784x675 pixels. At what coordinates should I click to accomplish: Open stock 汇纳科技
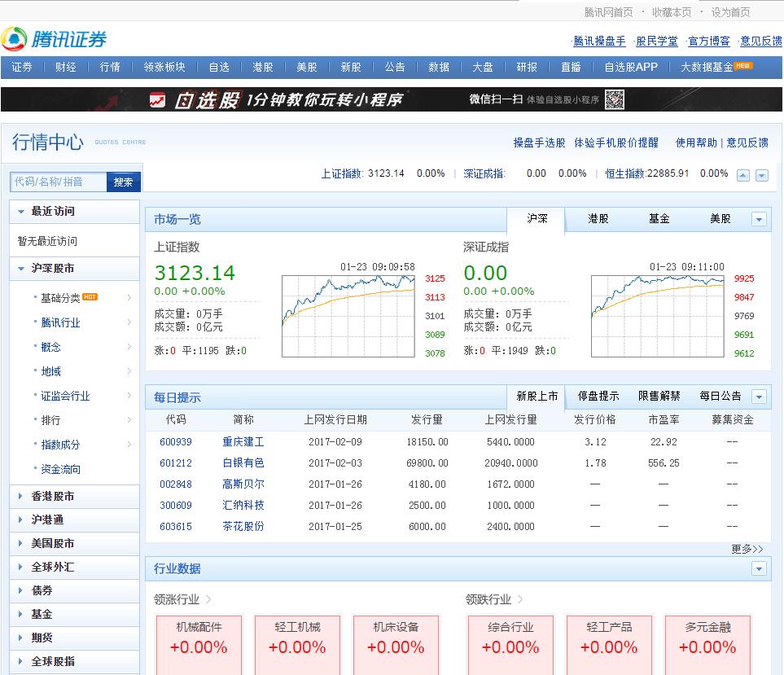[243, 506]
